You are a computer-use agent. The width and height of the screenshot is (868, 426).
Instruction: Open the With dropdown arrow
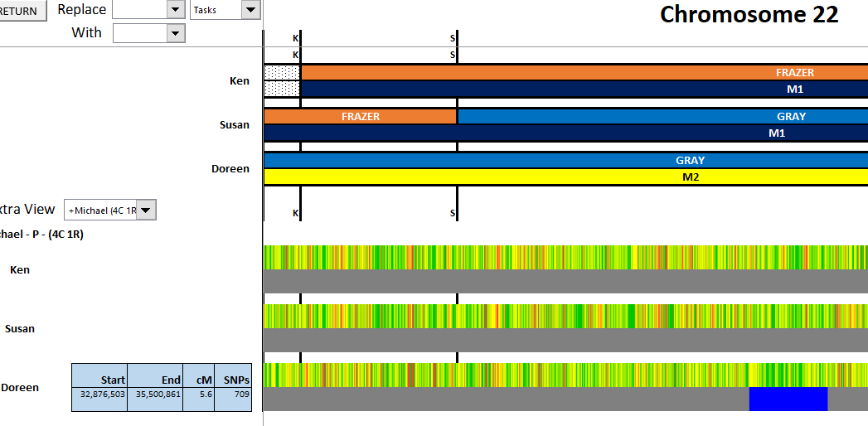click(x=175, y=33)
